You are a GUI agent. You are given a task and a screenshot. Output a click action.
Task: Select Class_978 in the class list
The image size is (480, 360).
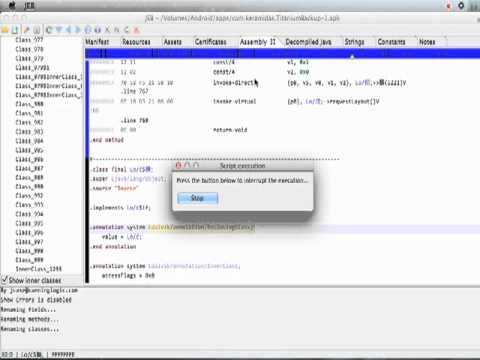29,49
